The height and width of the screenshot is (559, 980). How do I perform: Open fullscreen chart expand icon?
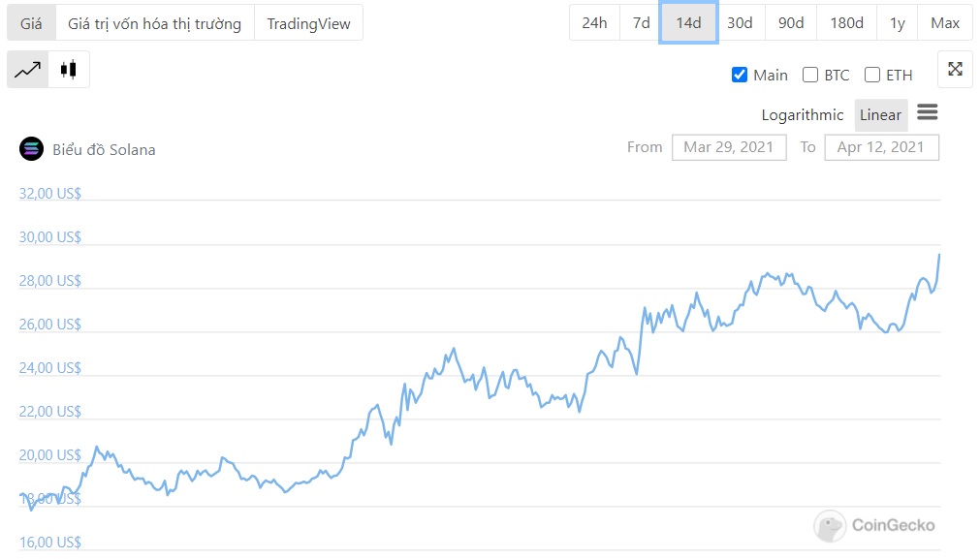955,69
